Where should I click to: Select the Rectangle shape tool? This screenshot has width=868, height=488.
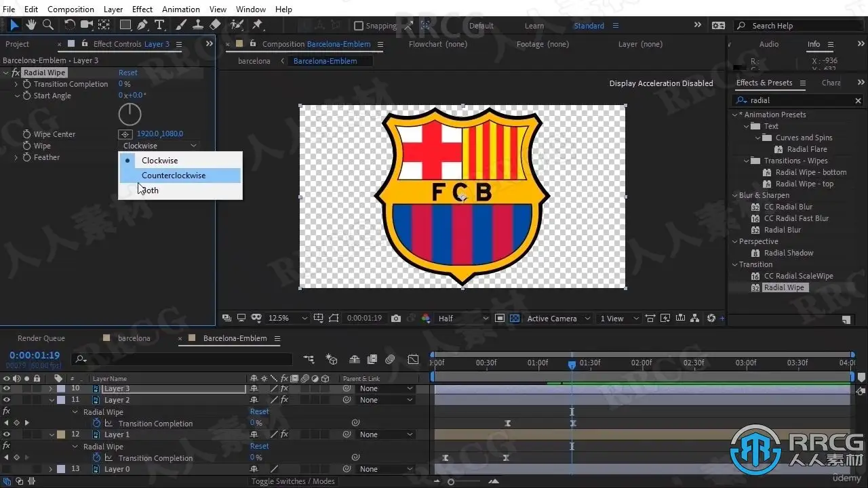pyautogui.click(x=125, y=25)
